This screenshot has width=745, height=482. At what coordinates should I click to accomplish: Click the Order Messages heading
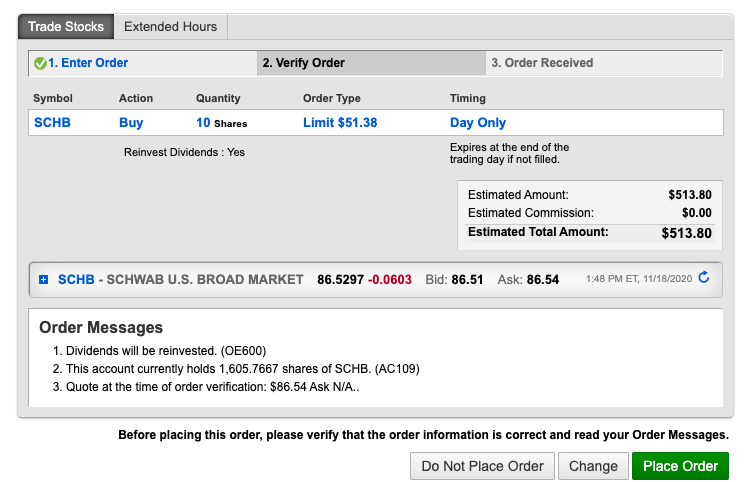tap(101, 328)
